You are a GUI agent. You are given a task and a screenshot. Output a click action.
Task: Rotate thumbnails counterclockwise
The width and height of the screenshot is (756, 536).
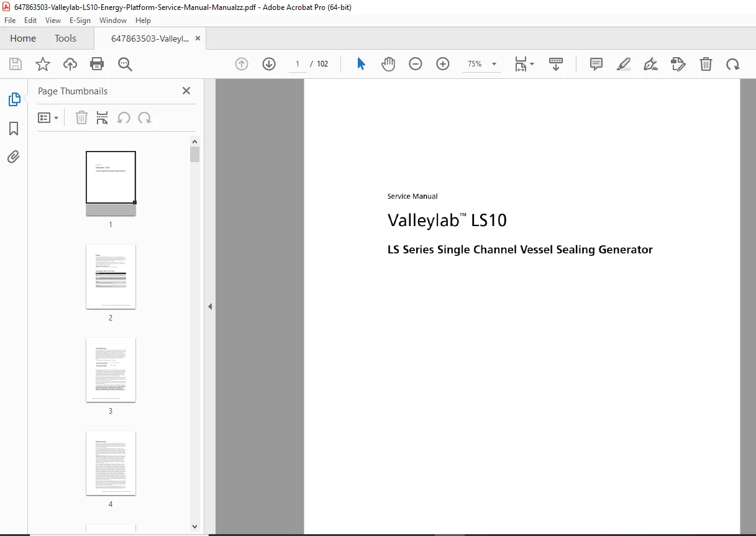click(124, 117)
